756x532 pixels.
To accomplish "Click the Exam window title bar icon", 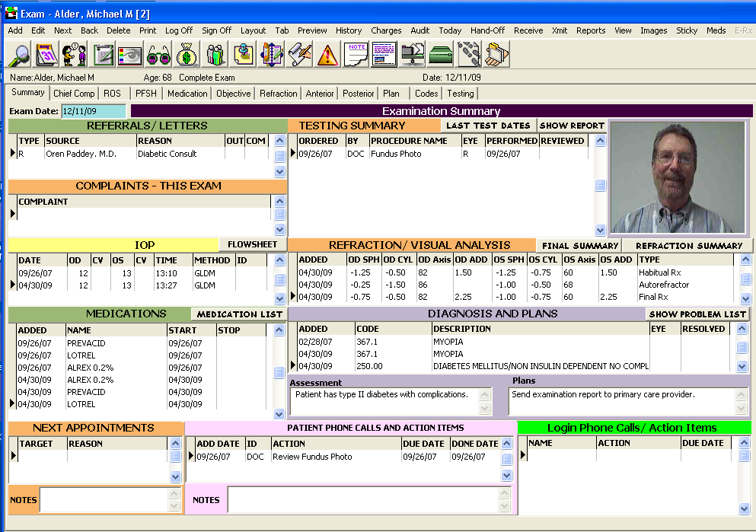I will (11, 14).
